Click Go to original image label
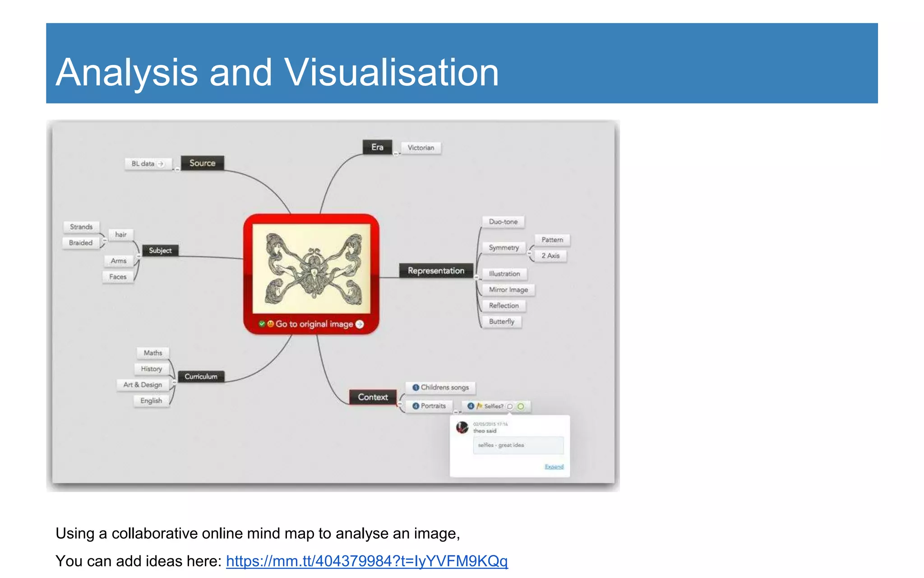Screen dimensions: 924x578 314,324
